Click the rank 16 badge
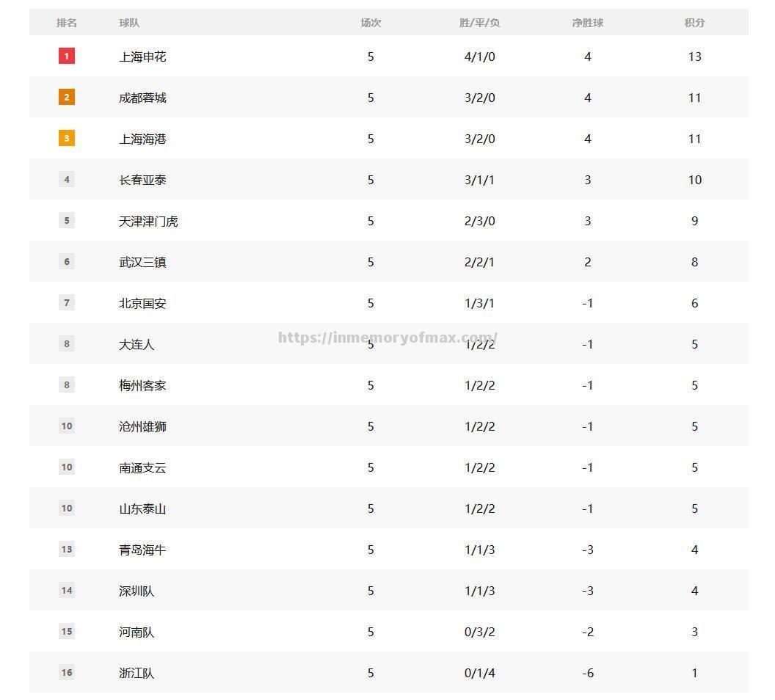The width and height of the screenshot is (775, 700). [67, 672]
